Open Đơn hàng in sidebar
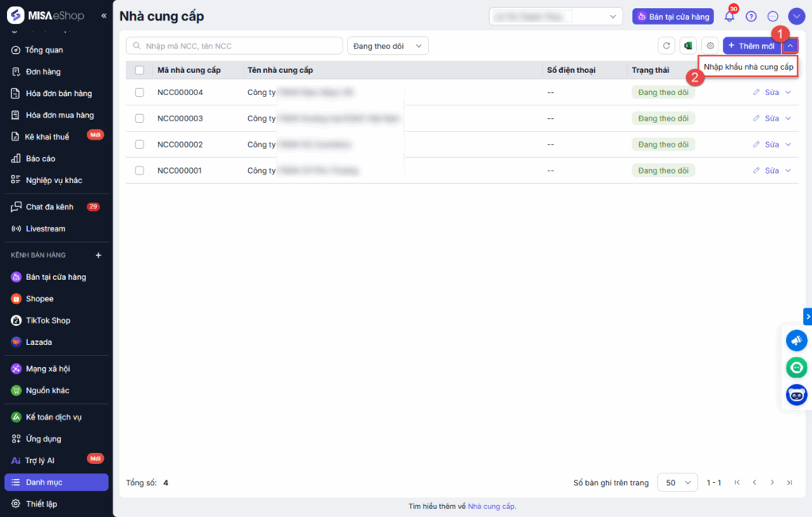 43,71
